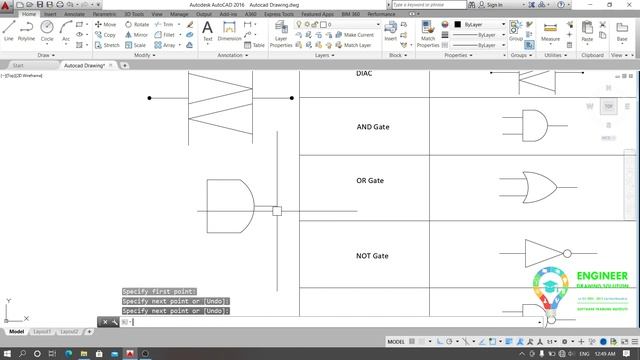Switch to the Layout1 tab

pos(42,331)
